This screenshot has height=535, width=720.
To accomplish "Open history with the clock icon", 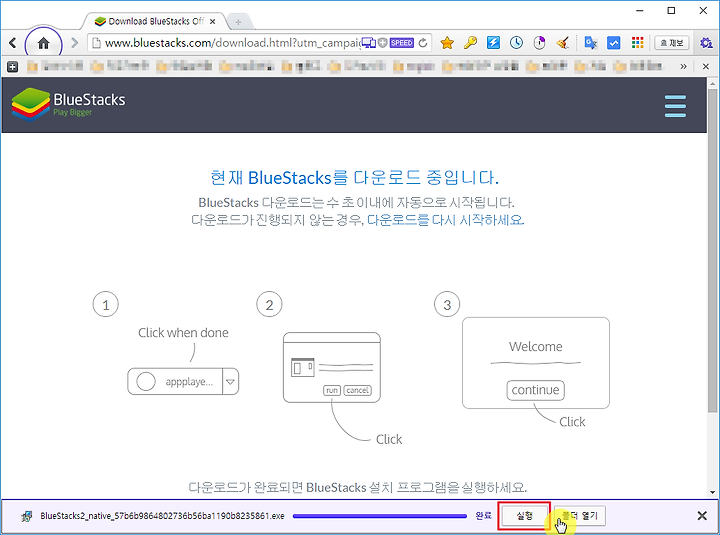I will (x=516, y=43).
